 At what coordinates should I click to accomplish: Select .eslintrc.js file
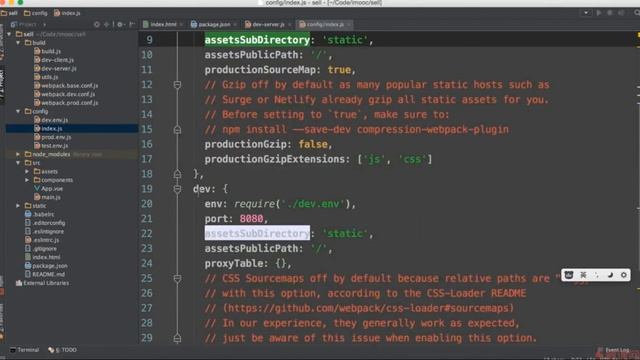[x=42, y=240]
